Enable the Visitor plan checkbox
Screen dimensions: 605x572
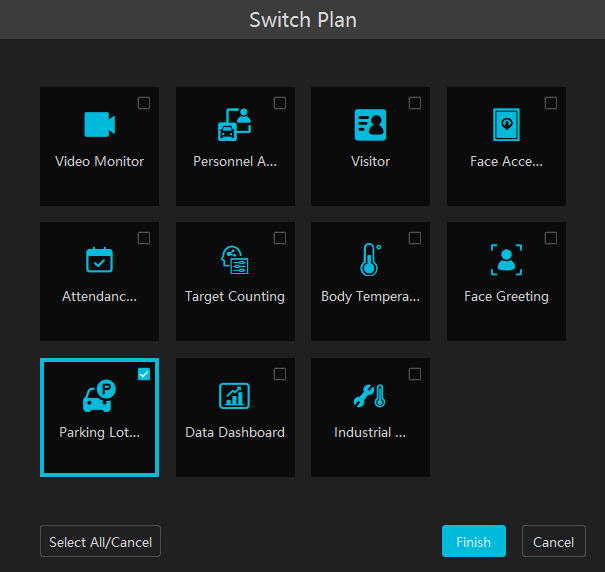[415, 103]
